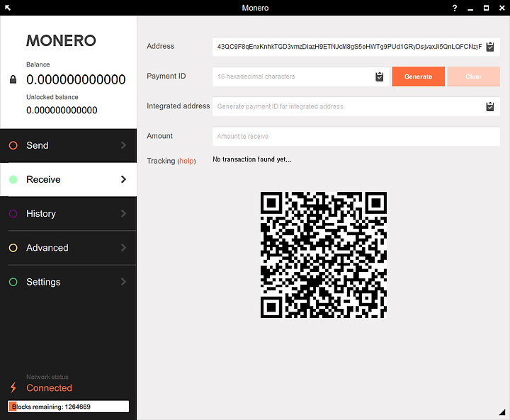510x420 pixels.
Task: Open help via the question mark icon
Action: pos(454,8)
